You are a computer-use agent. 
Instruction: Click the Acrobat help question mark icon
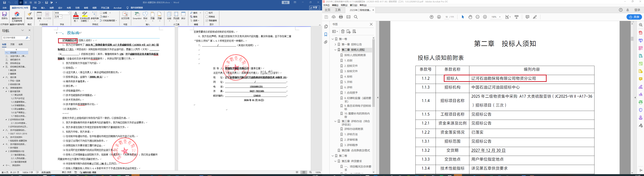point(621,10)
